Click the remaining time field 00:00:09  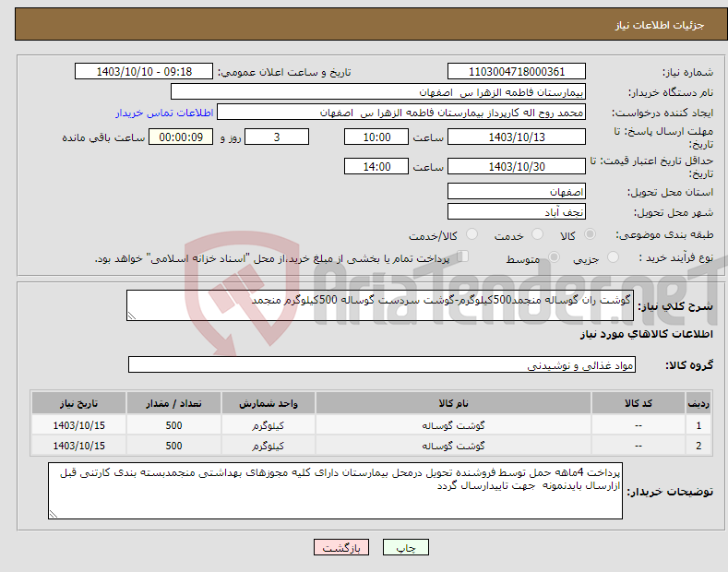[x=181, y=137]
